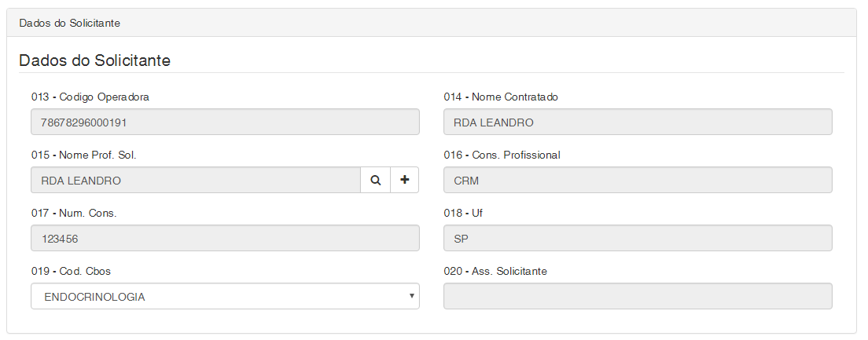Click the "014 - Nome Contratado" label
Image resolution: width=868 pixels, height=340 pixels.
501,97
